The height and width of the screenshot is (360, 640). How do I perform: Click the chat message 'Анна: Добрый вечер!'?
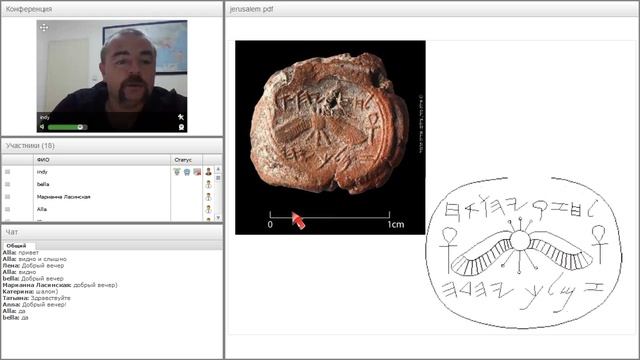point(34,304)
